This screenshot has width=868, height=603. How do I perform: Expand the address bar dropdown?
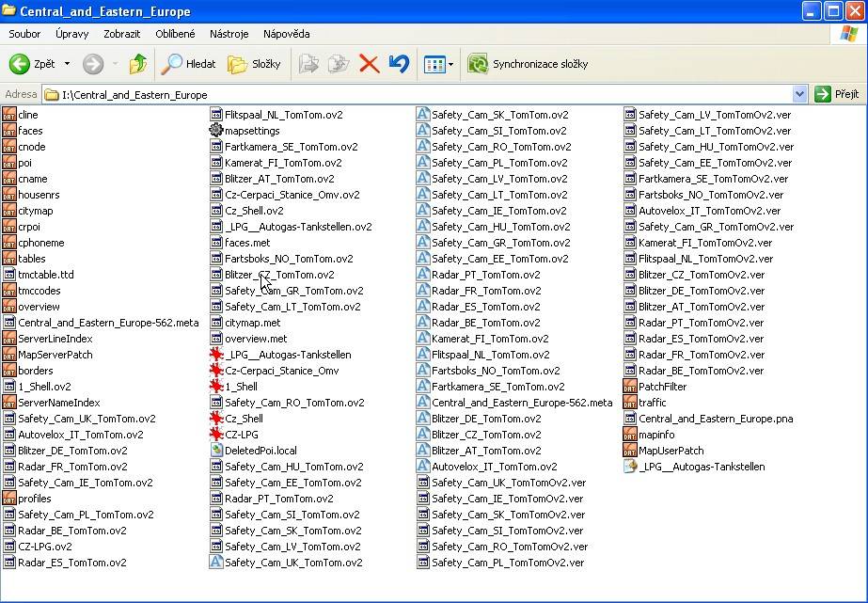[x=799, y=95]
